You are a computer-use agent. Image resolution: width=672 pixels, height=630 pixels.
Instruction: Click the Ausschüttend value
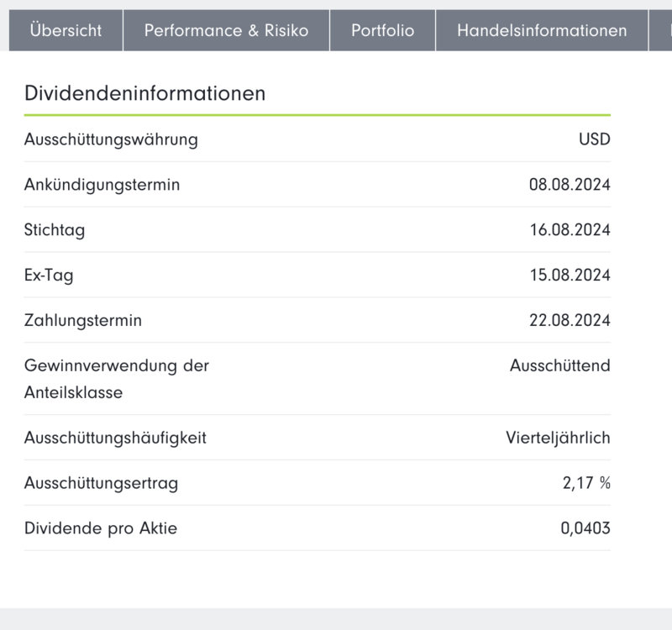coord(559,366)
